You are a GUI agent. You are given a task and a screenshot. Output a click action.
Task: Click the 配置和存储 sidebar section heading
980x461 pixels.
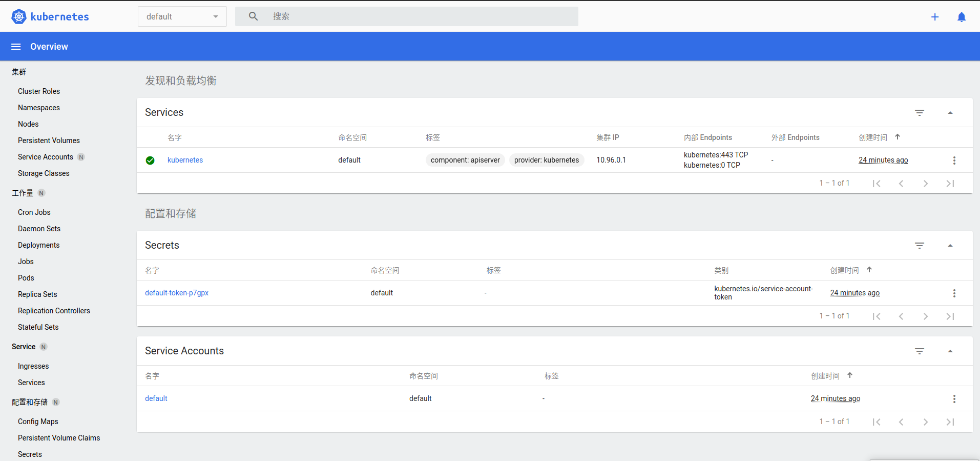click(30, 402)
